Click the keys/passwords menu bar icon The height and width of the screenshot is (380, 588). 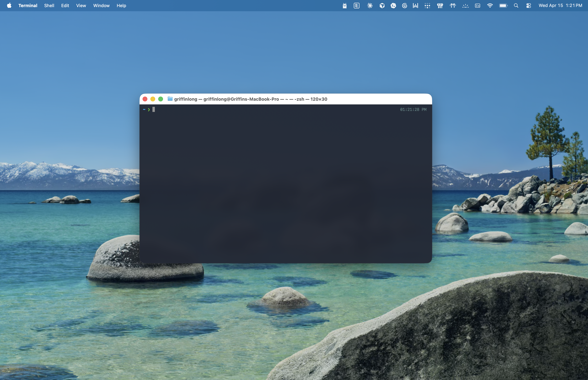tap(440, 5)
